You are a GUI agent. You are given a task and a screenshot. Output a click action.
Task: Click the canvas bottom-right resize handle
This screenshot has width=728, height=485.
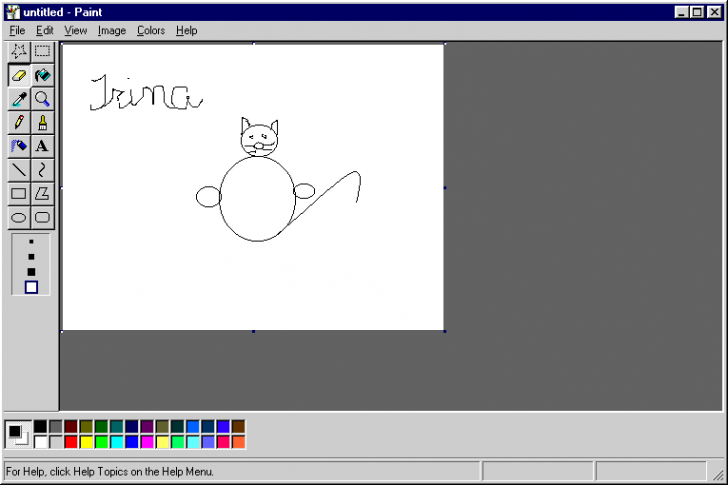444,331
